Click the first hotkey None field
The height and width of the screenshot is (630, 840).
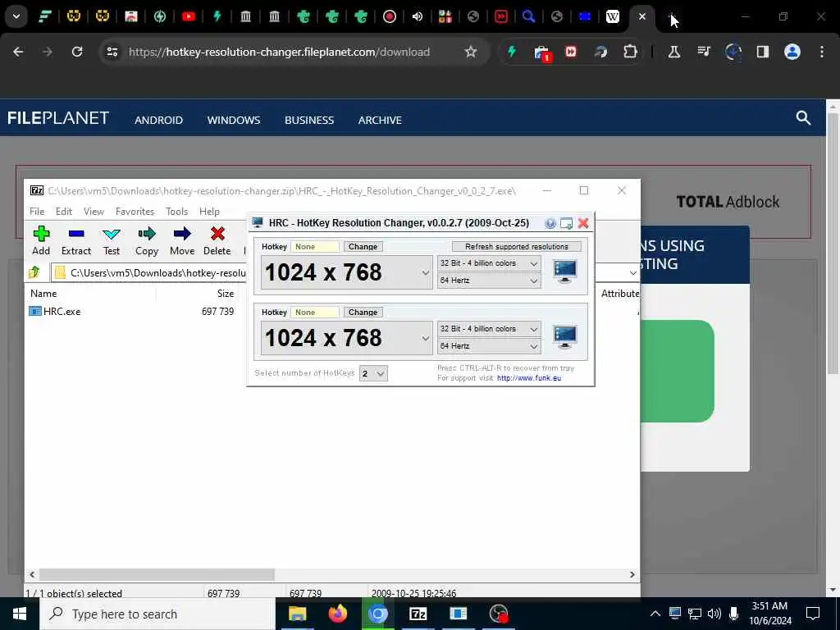tap(315, 246)
